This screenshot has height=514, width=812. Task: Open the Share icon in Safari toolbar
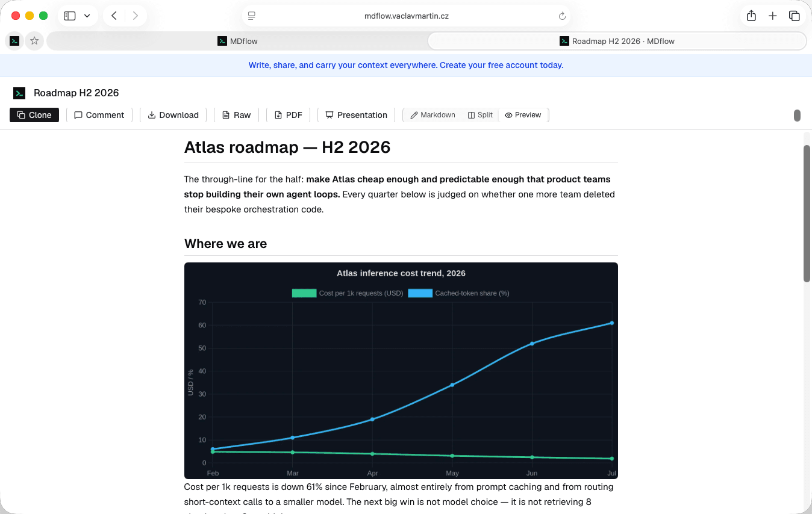[x=751, y=16]
